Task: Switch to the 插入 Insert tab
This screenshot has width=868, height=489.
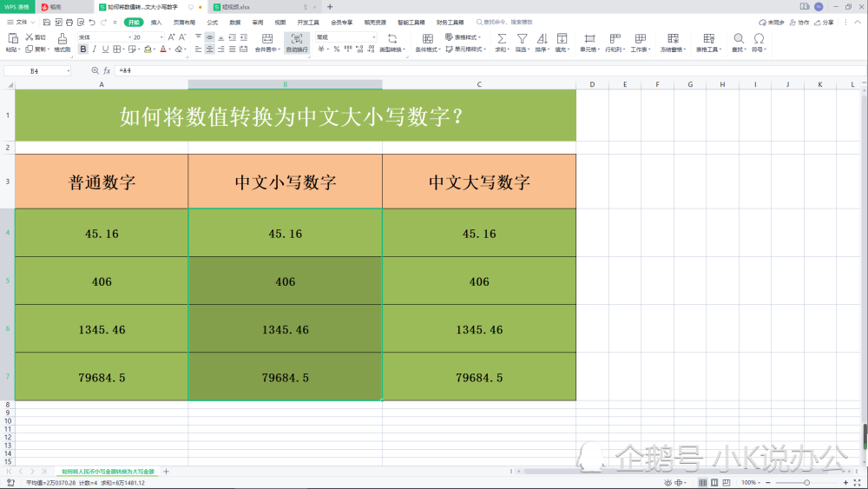Action: click(x=156, y=23)
